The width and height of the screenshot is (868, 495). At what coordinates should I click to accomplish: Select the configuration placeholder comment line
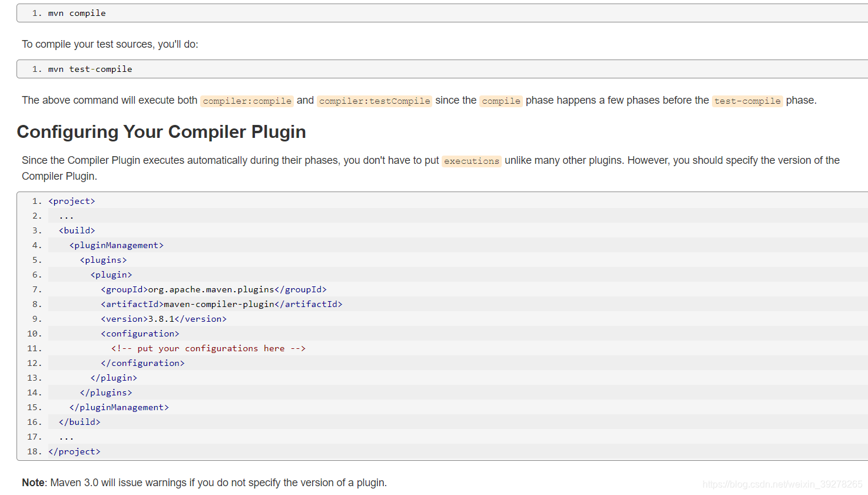click(208, 348)
